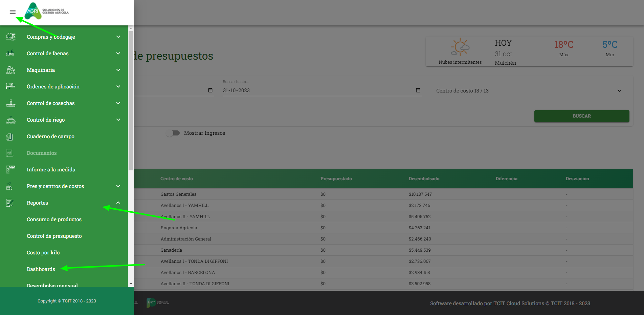Click the sidebar scroll down arrow
The width and height of the screenshot is (644, 315).
click(x=131, y=284)
